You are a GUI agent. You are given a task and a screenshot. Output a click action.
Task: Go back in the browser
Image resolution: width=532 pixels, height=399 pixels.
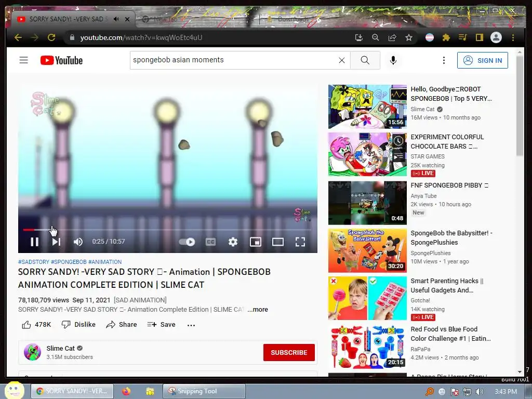tap(18, 37)
